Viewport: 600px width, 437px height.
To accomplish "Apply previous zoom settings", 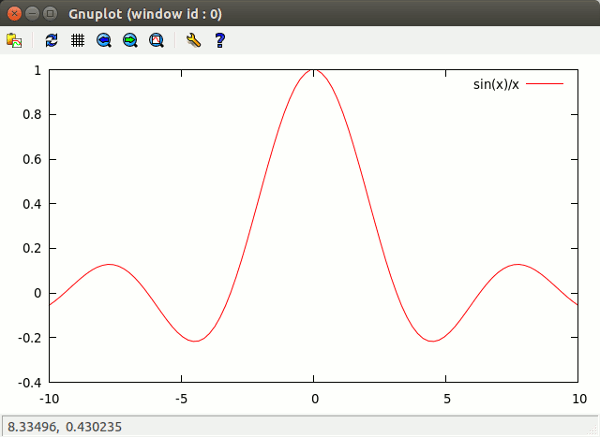I will coord(104,40).
